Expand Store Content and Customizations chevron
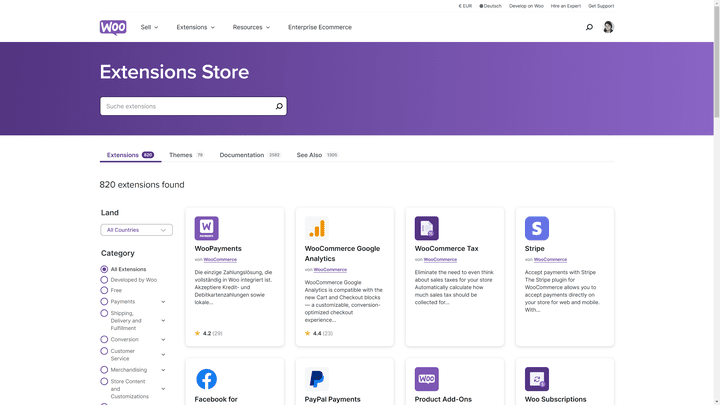This screenshot has height=405, width=720. pos(163,389)
